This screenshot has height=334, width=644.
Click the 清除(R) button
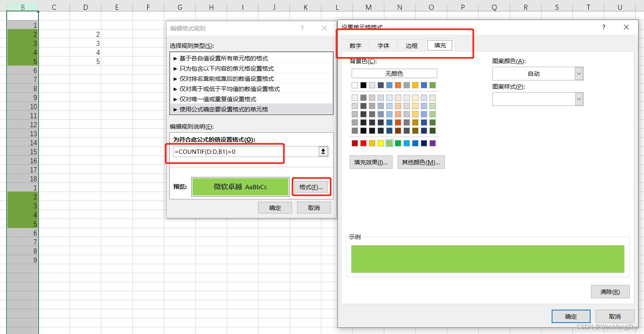tap(610, 292)
